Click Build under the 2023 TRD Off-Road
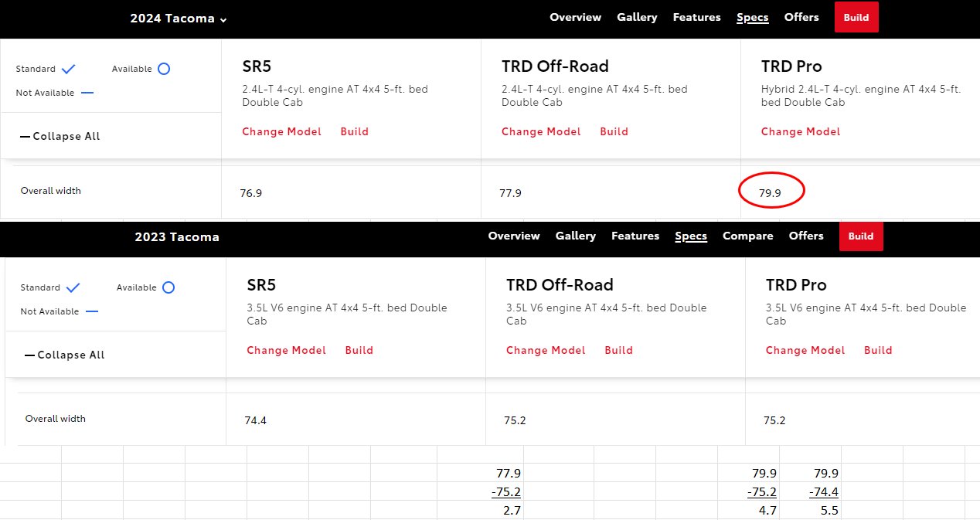980x520 pixels. click(619, 350)
